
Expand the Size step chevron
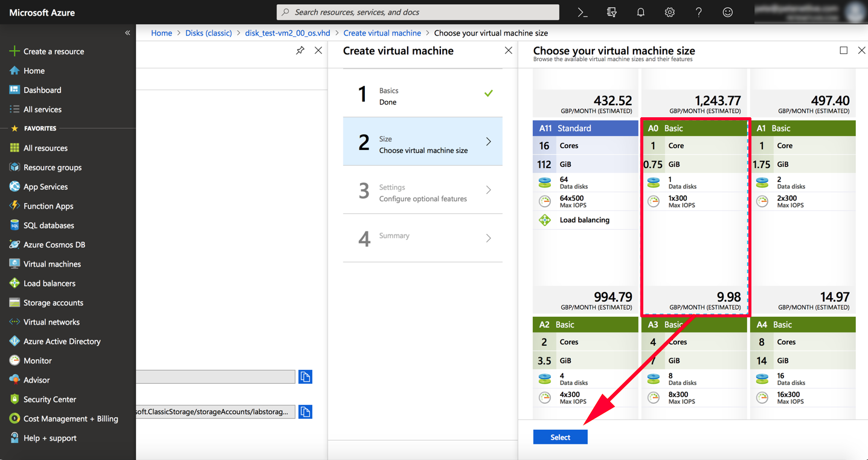point(489,141)
